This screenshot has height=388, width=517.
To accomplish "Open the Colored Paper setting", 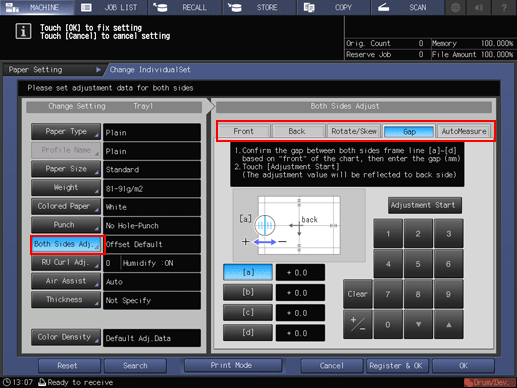I will point(66,206).
